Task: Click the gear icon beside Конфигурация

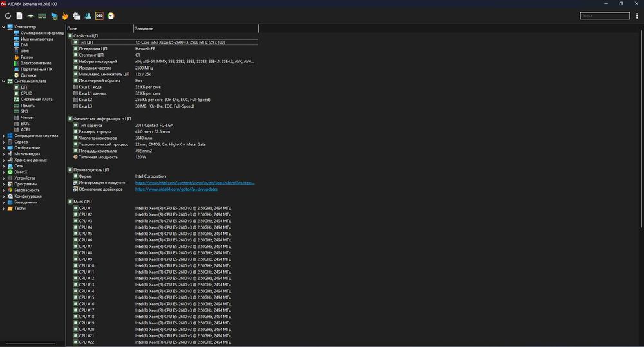Action: point(10,196)
